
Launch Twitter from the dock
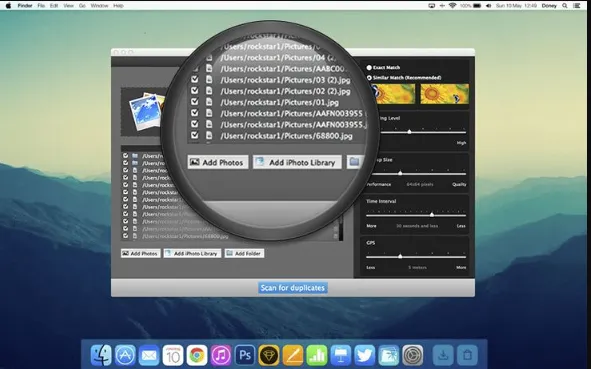pyautogui.click(x=364, y=355)
